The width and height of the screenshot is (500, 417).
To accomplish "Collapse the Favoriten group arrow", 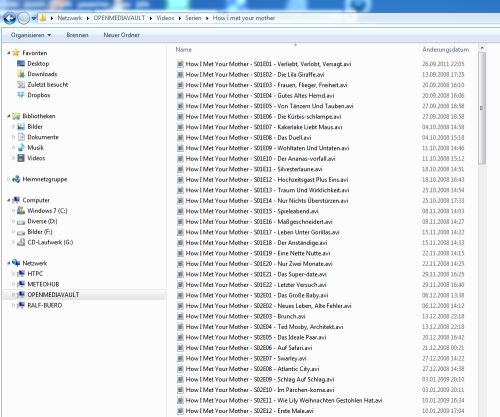I will (x=9, y=53).
